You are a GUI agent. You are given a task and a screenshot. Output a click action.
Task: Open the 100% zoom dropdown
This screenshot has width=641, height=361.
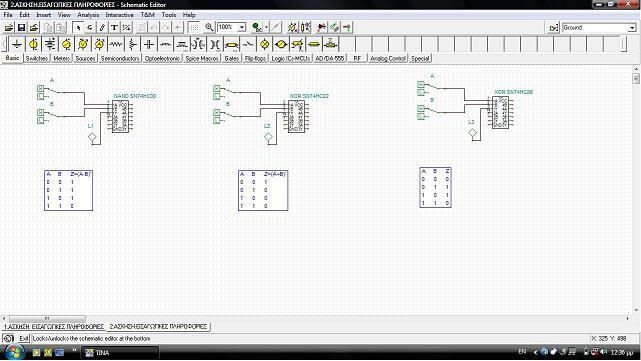click(x=242, y=27)
